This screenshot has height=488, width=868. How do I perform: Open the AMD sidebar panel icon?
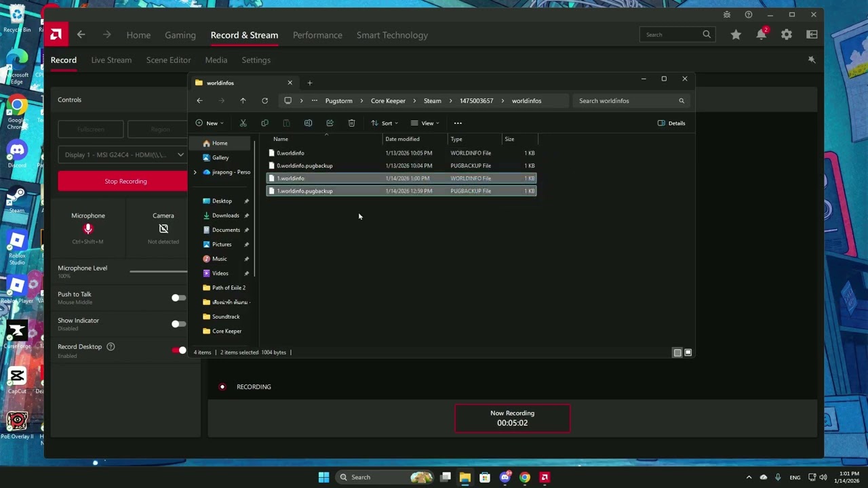[x=812, y=35]
